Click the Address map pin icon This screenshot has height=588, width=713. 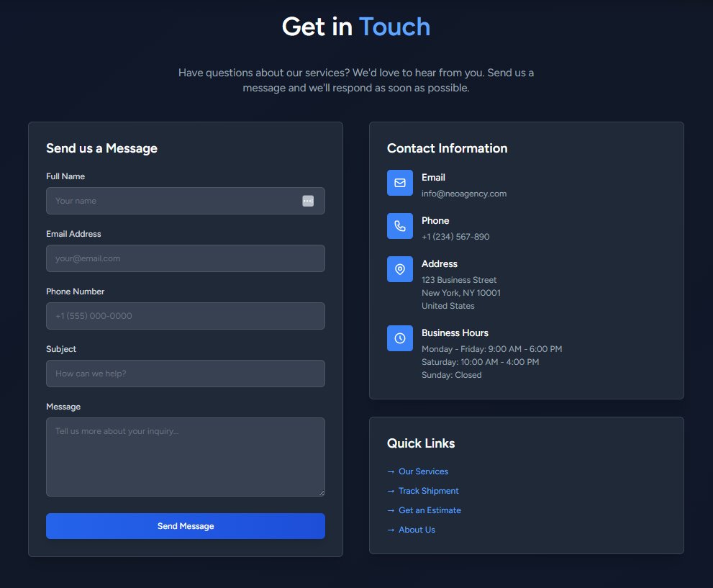(400, 269)
